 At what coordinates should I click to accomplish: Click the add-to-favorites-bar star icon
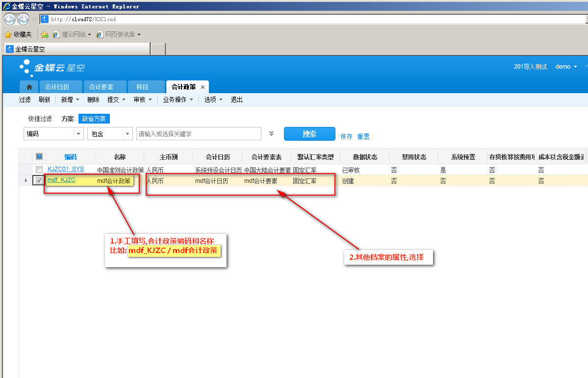click(x=45, y=34)
